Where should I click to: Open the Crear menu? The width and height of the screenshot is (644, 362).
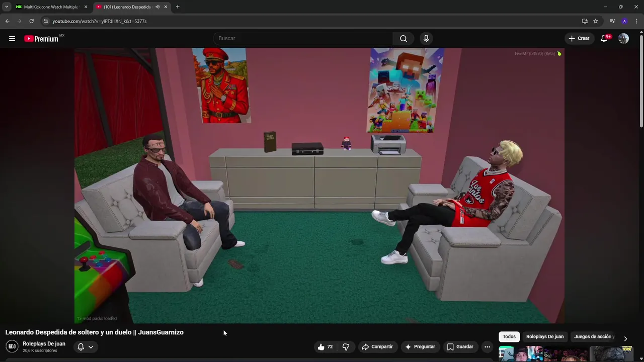[579, 39]
